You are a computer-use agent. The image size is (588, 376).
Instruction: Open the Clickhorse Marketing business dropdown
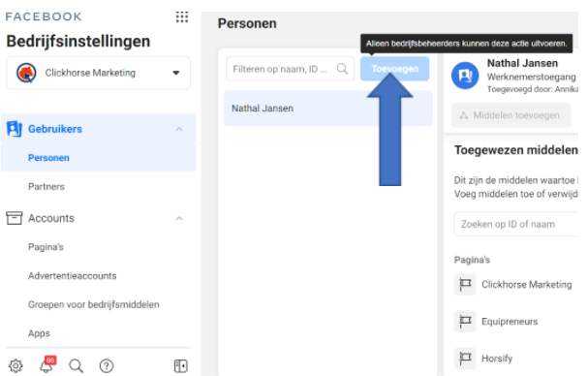click(98, 73)
